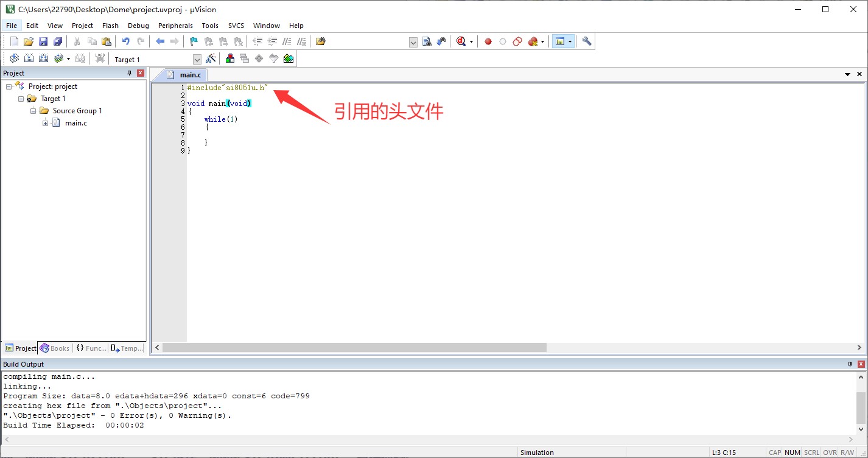
Task: Open the Configuration wrench dialog
Action: (586, 41)
